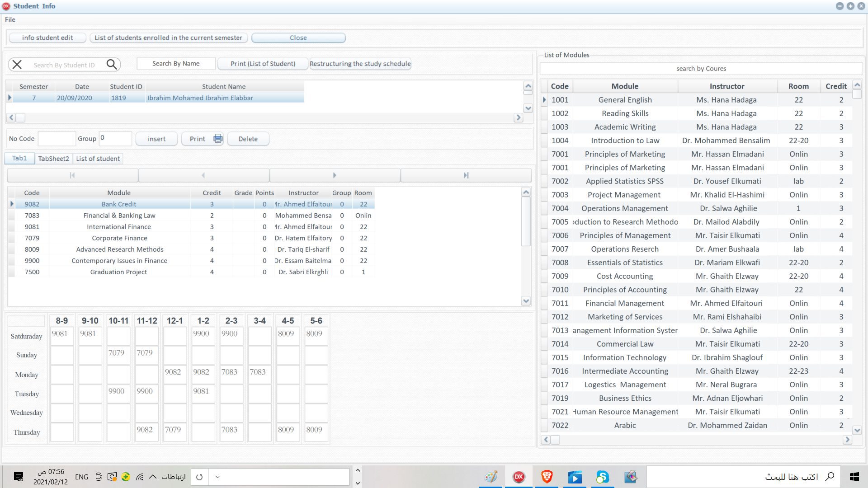
Task: Click the No Code input field
Action: click(57, 139)
